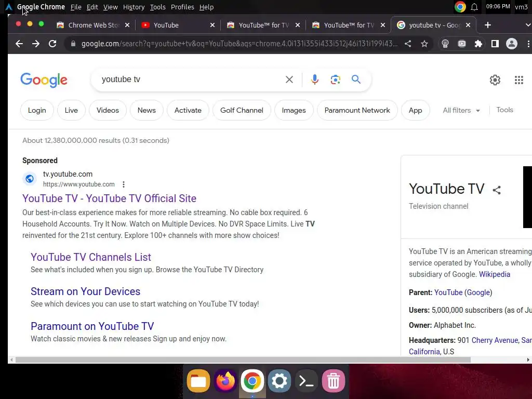Image resolution: width=532 pixels, height=399 pixels.
Task: Toggle the browser side panel
Action: pyautogui.click(x=495, y=44)
